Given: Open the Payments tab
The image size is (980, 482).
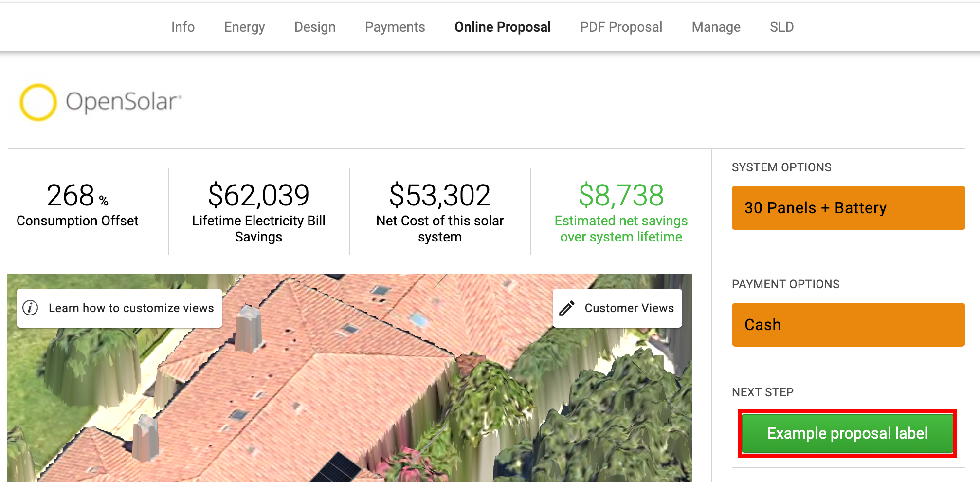Looking at the screenshot, I should click(x=395, y=27).
